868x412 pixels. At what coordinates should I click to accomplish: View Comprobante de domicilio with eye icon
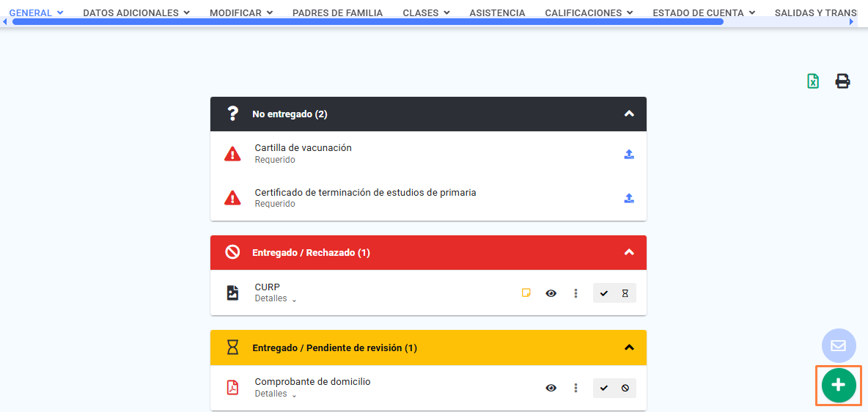coord(551,389)
